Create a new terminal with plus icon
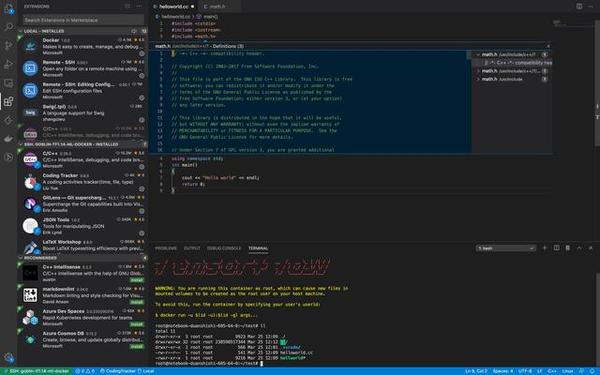600x375 pixels. click(545, 248)
